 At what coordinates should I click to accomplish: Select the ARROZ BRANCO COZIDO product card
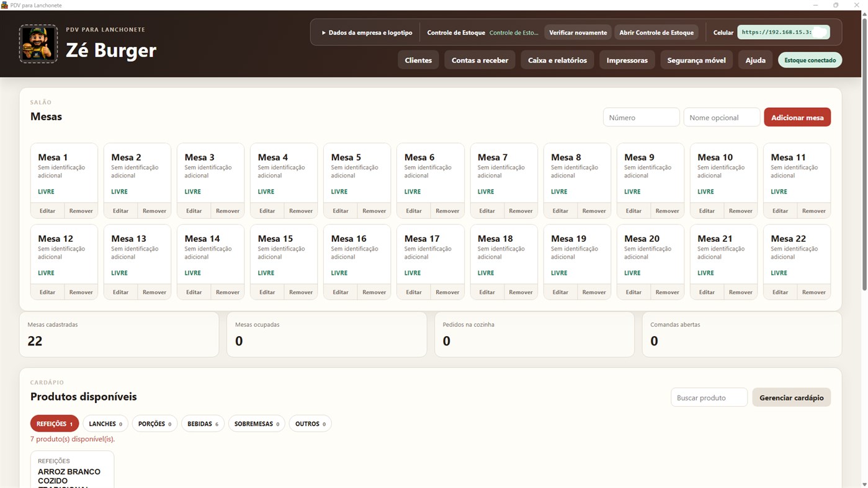72,469
